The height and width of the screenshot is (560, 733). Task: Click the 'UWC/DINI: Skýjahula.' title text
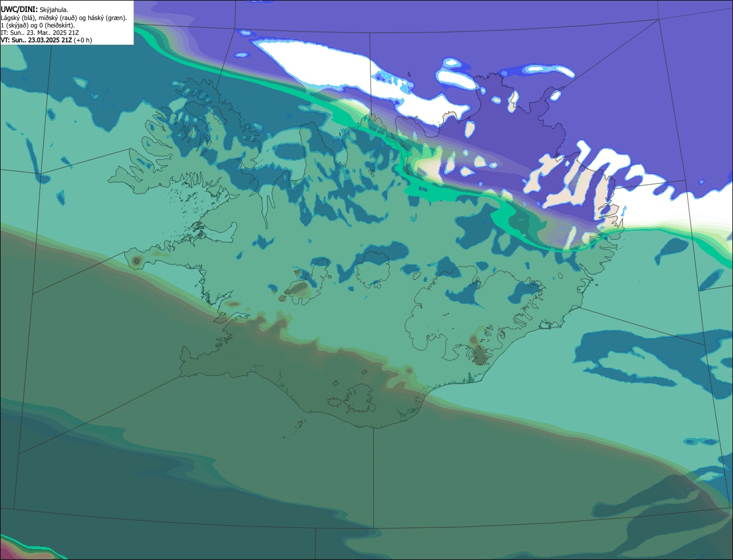point(34,10)
